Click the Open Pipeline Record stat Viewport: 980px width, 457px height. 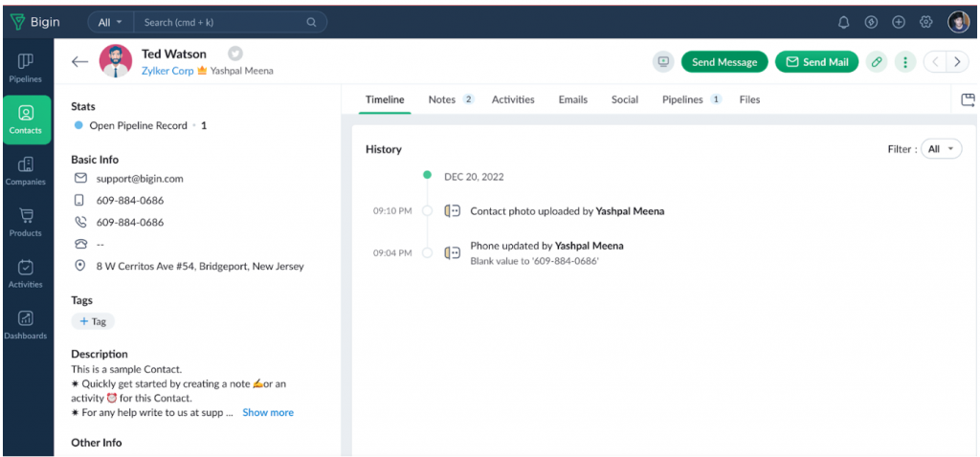(140, 125)
